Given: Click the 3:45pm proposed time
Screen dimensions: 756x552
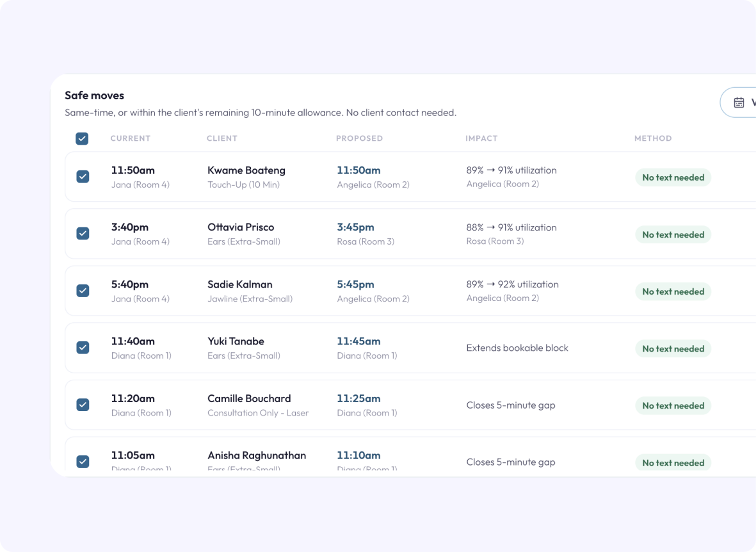Looking at the screenshot, I should point(355,227).
